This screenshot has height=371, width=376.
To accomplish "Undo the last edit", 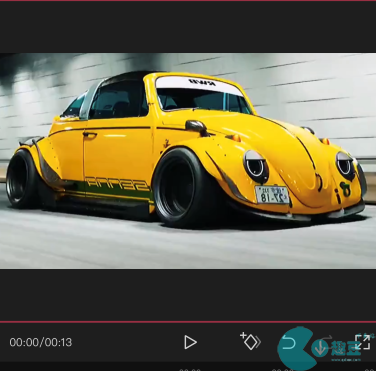I will tap(289, 343).
